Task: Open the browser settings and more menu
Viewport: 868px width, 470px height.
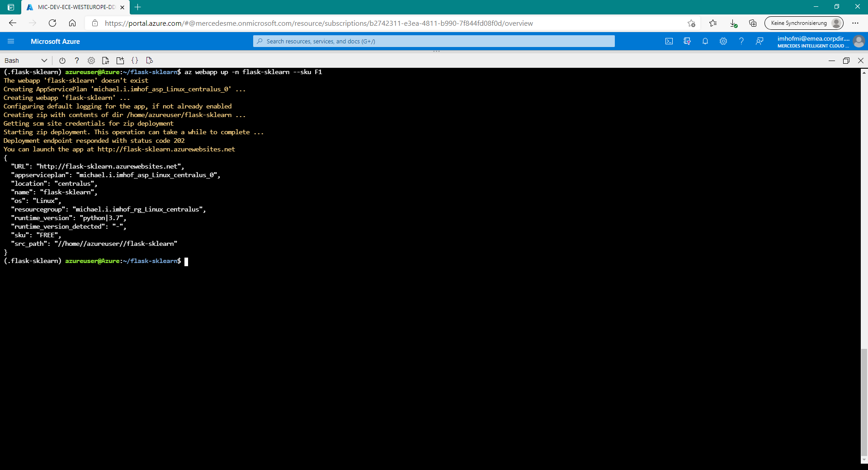Action: click(x=855, y=23)
